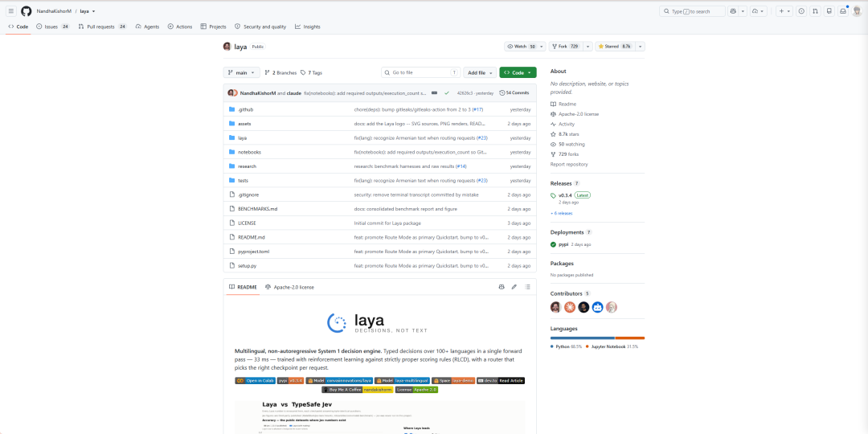Click the + 6 releases link
Image resolution: width=868 pixels, height=434 pixels.
click(x=561, y=213)
